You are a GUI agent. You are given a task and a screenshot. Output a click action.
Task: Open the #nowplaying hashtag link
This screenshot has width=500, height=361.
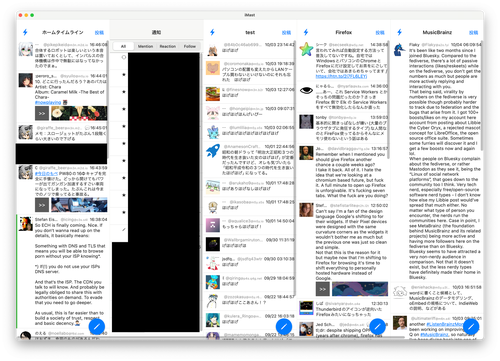[48, 102]
